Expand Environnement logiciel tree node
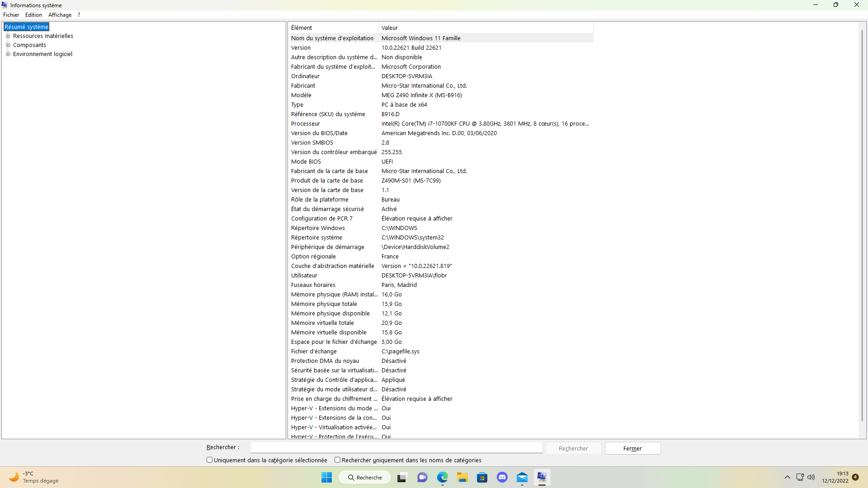 click(8, 54)
